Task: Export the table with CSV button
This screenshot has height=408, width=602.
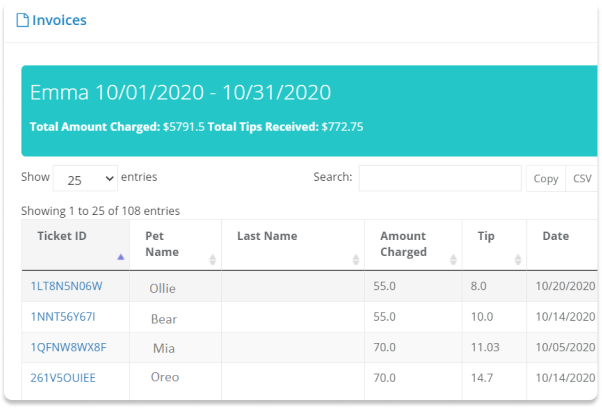Action: point(582,178)
